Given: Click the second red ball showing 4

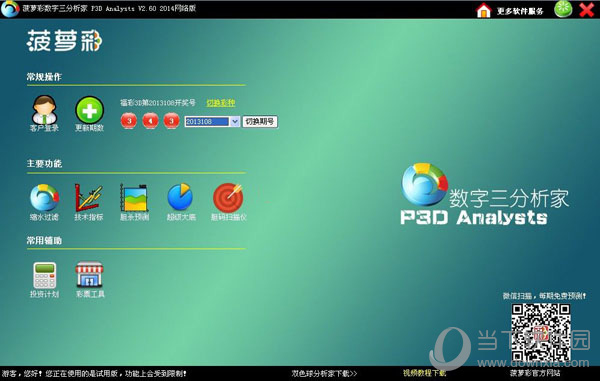Looking at the screenshot, I should click(x=150, y=121).
